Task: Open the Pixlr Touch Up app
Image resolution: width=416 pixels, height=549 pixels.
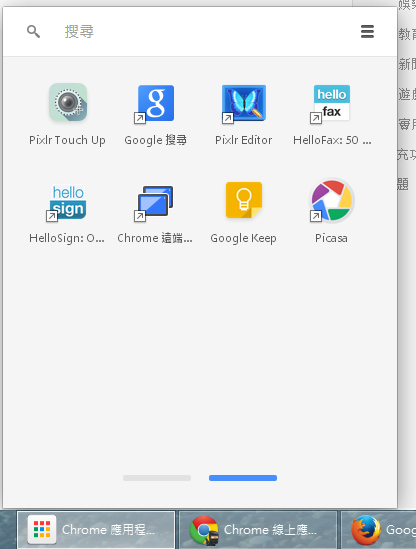Action: (x=68, y=102)
